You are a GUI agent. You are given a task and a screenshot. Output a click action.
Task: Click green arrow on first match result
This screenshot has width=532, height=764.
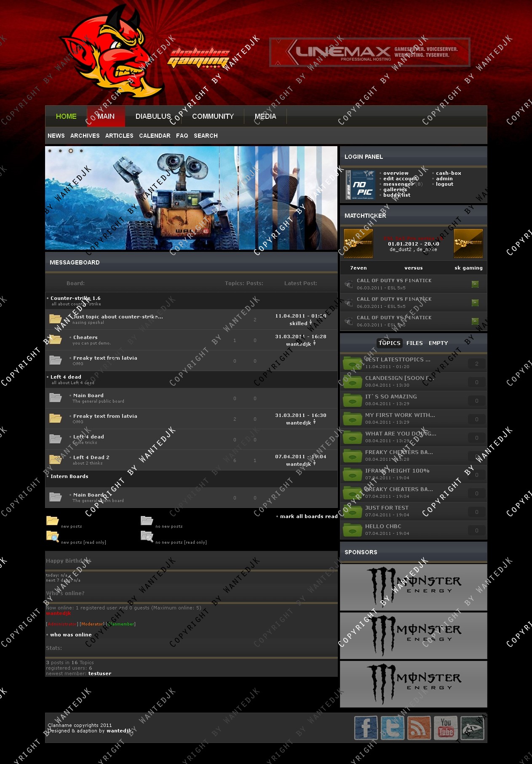pyautogui.click(x=475, y=284)
